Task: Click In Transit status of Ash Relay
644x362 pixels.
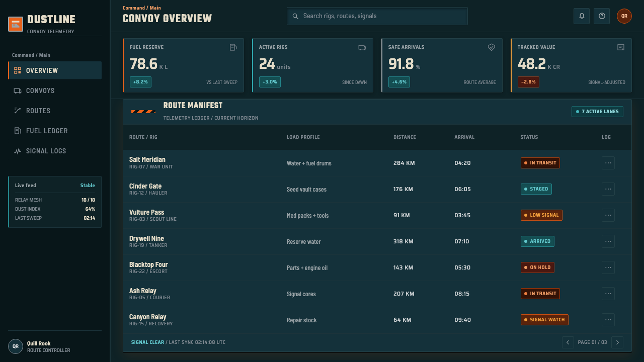Action: pos(540,294)
